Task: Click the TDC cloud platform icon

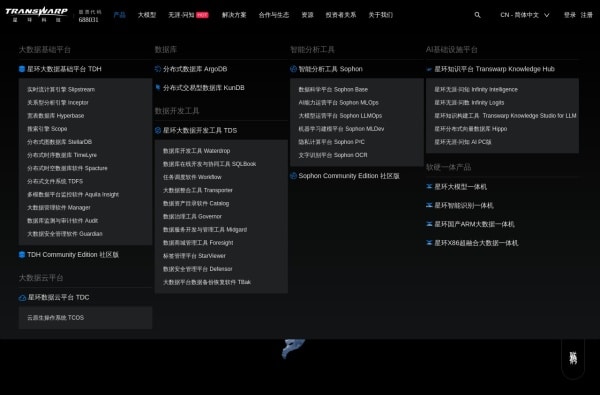Action: click(22, 297)
